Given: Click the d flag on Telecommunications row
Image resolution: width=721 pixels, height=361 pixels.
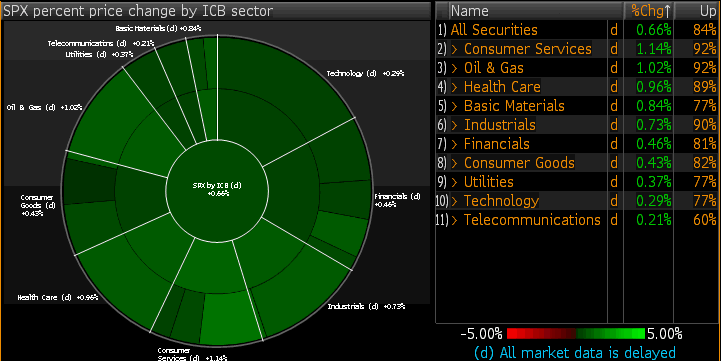Looking at the screenshot, I should (x=614, y=220).
